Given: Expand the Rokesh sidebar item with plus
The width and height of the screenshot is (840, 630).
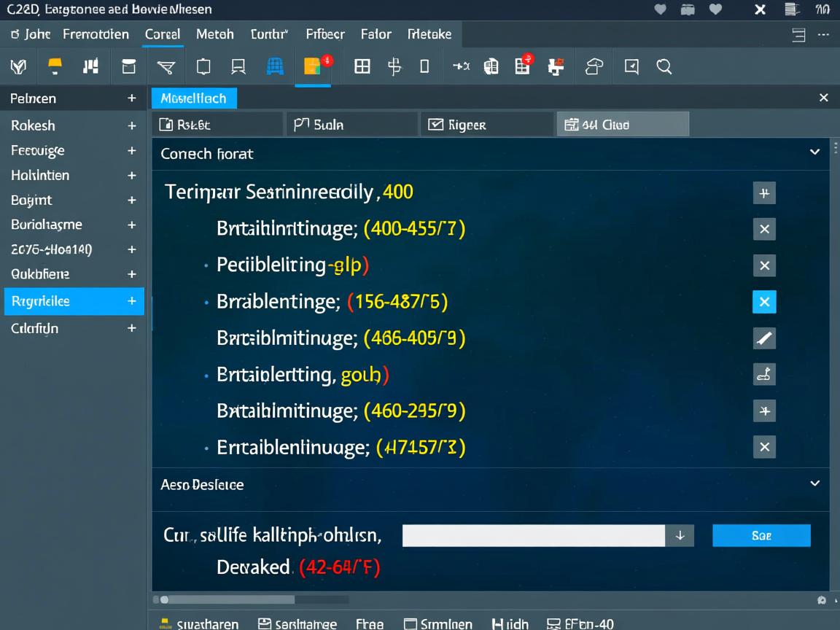Looking at the screenshot, I should click(132, 125).
